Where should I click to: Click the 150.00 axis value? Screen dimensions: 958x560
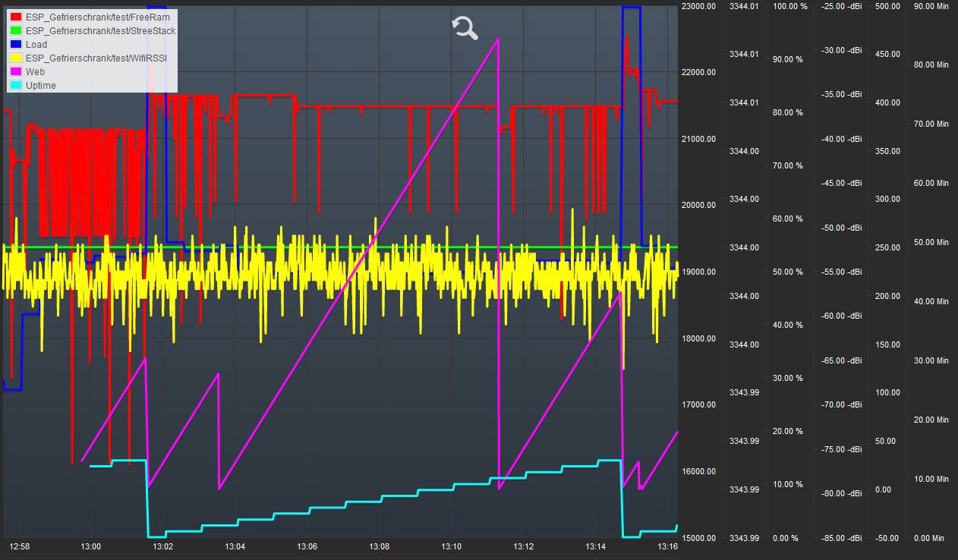(x=887, y=344)
